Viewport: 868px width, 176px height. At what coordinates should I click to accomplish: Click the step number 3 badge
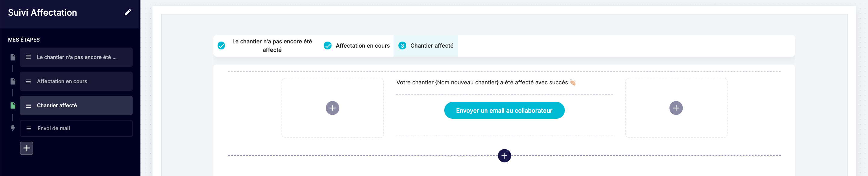(402, 46)
